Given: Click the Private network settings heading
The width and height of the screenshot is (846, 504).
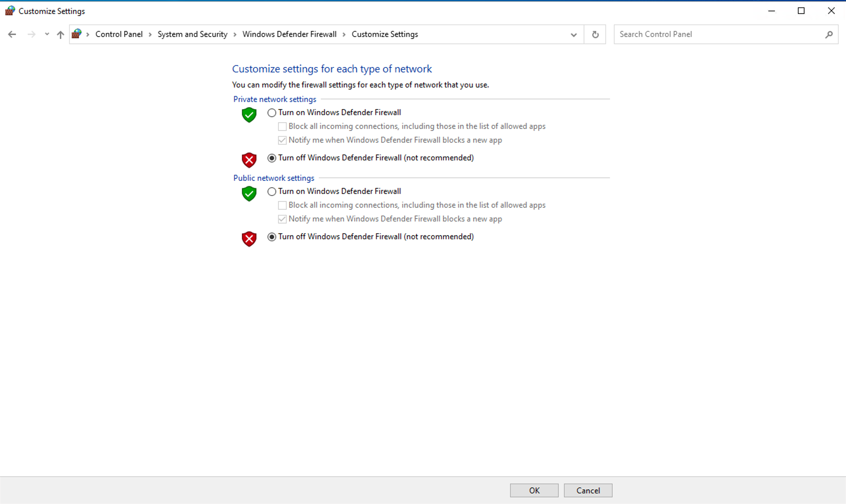Looking at the screenshot, I should 274,99.
